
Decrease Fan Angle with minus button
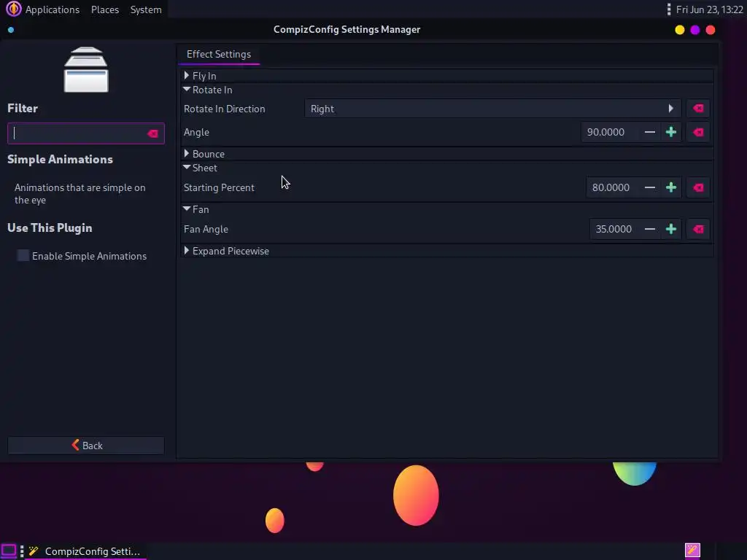click(650, 229)
